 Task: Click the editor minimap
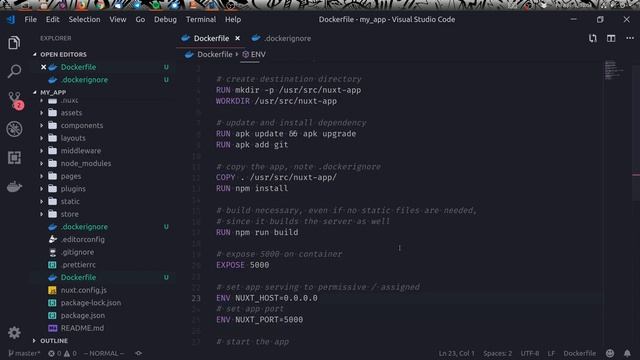[x=614, y=70]
